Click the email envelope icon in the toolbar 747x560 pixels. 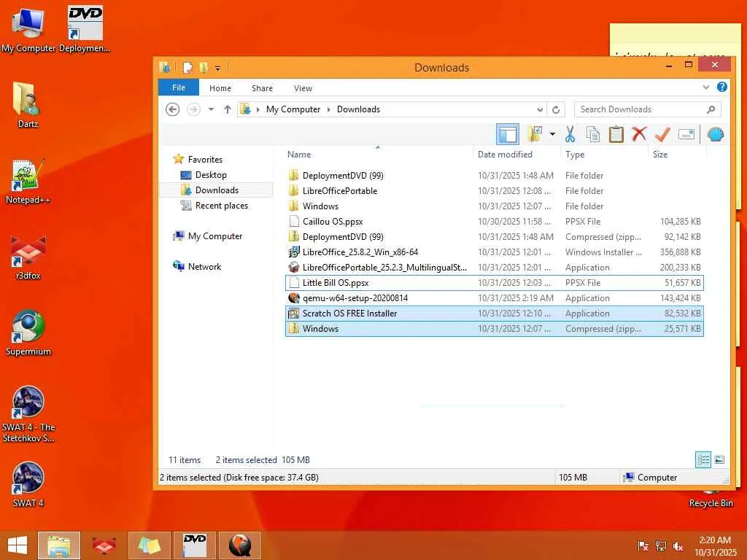686,135
